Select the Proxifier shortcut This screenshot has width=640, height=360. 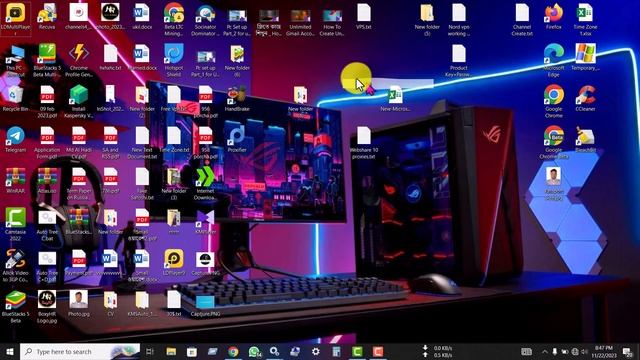tap(237, 139)
